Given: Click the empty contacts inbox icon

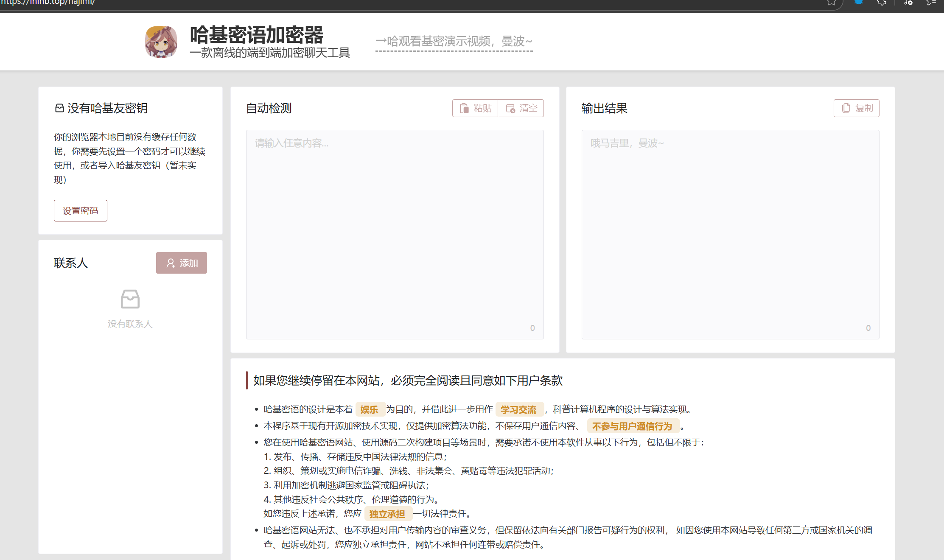Looking at the screenshot, I should click(x=130, y=299).
